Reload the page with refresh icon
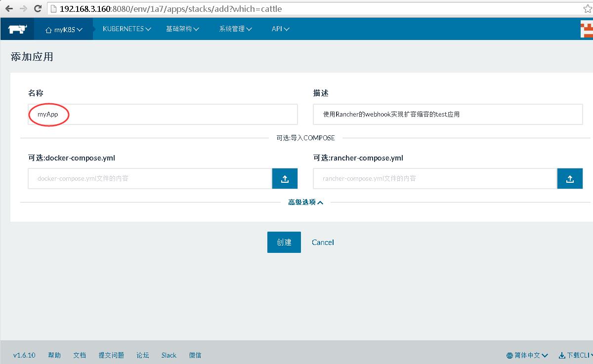Image resolution: width=593 pixels, height=364 pixels. 38,8
